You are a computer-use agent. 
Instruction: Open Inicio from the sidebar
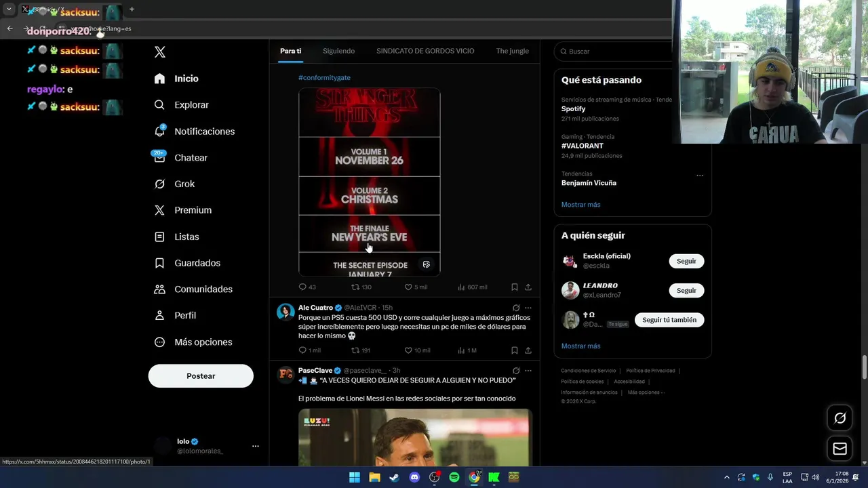[176, 79]
